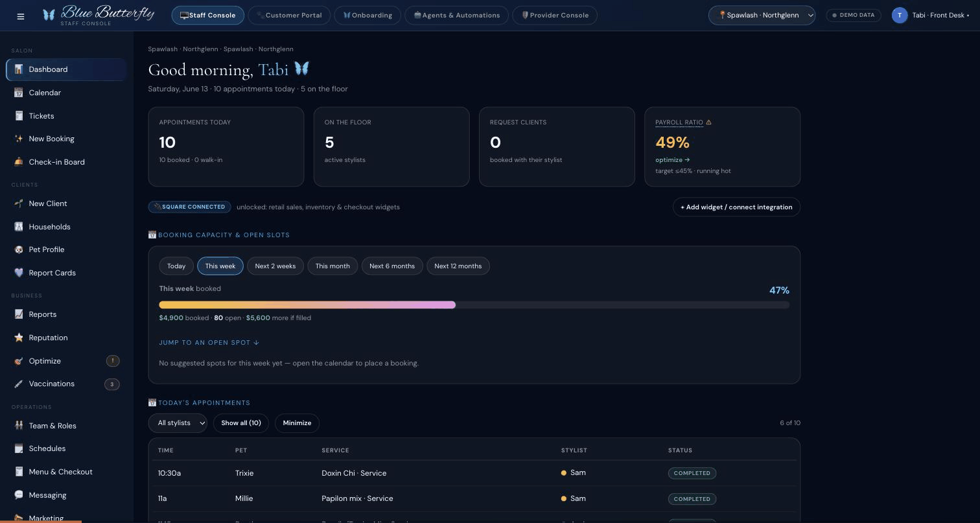The height and width of the screenshot is (523, 980).
Task: Toggle the Demo Data indicator
Action: [854, 15]
